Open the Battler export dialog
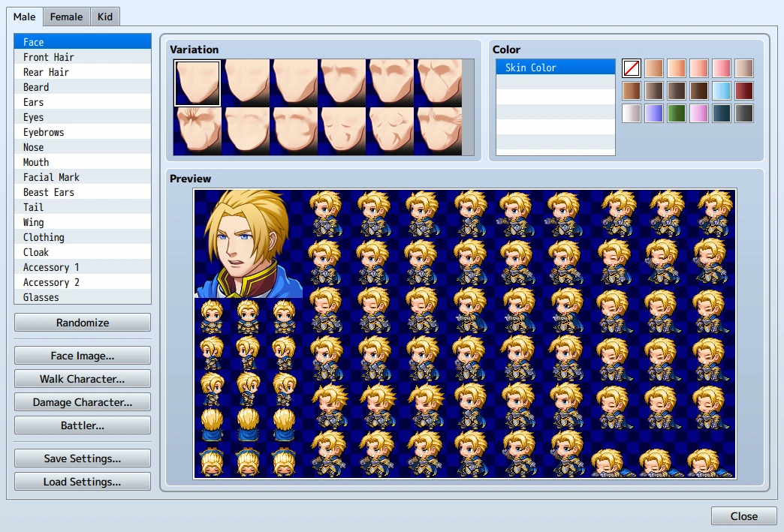The width and height of the screenshot is (784, 532). pos(82,425)
